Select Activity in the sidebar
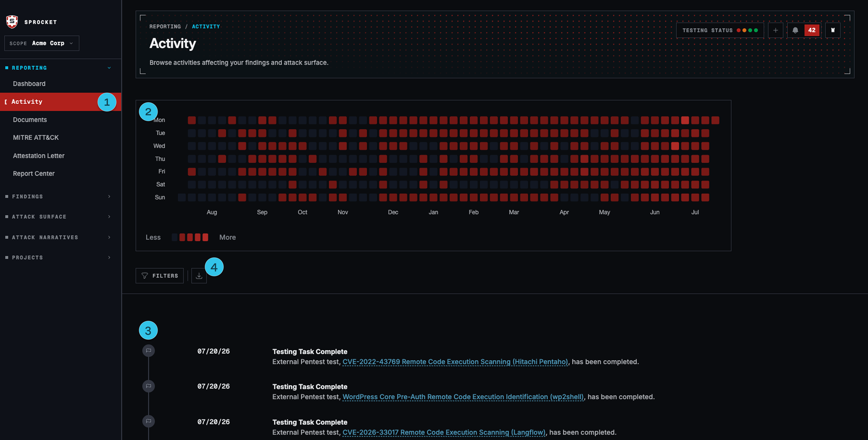This screenshot has width=868, height=440. click(61, 102)
